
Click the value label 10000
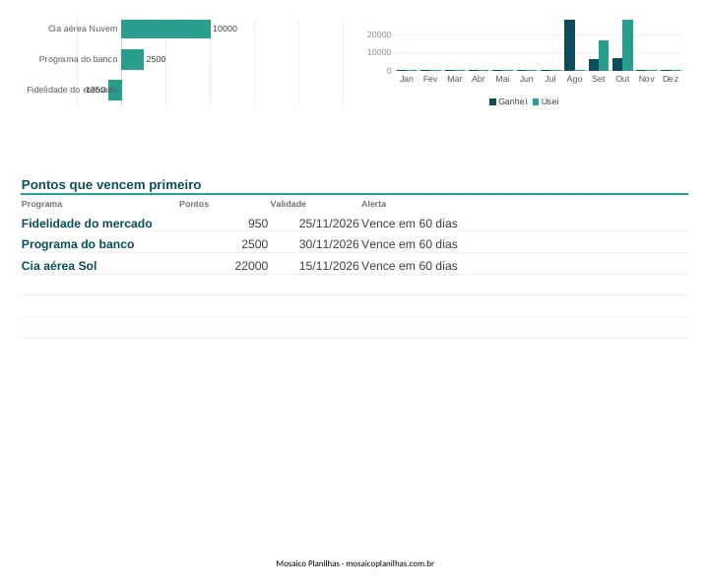pos(225,29)
